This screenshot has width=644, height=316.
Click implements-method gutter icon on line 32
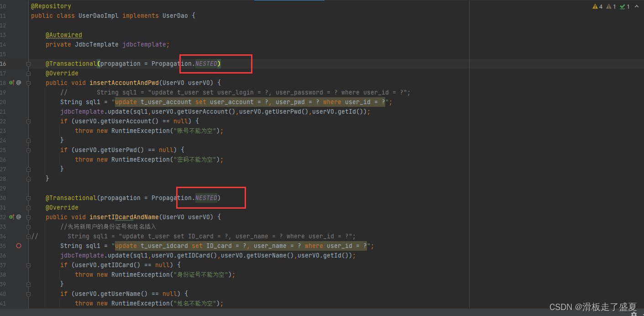12,217
